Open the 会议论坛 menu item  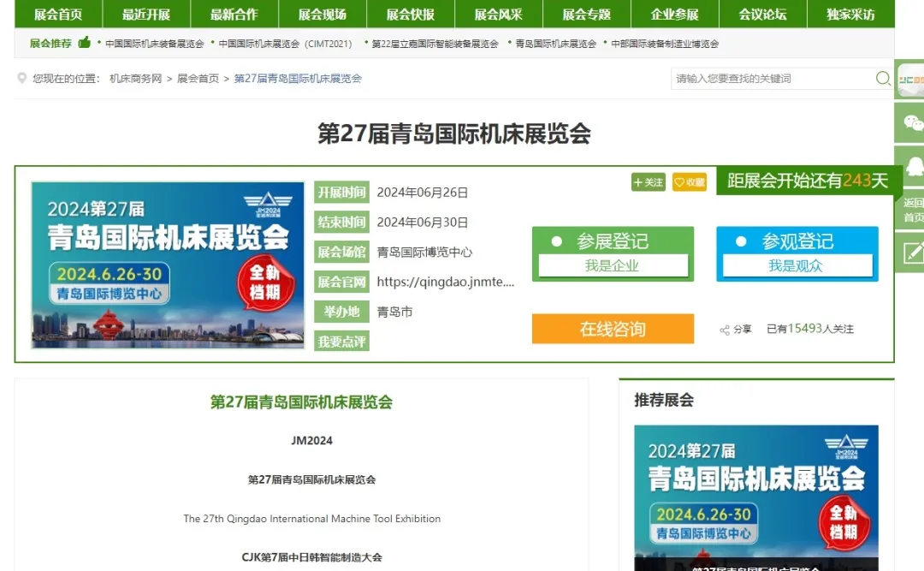pyautogui.click(x=762, y=15)
